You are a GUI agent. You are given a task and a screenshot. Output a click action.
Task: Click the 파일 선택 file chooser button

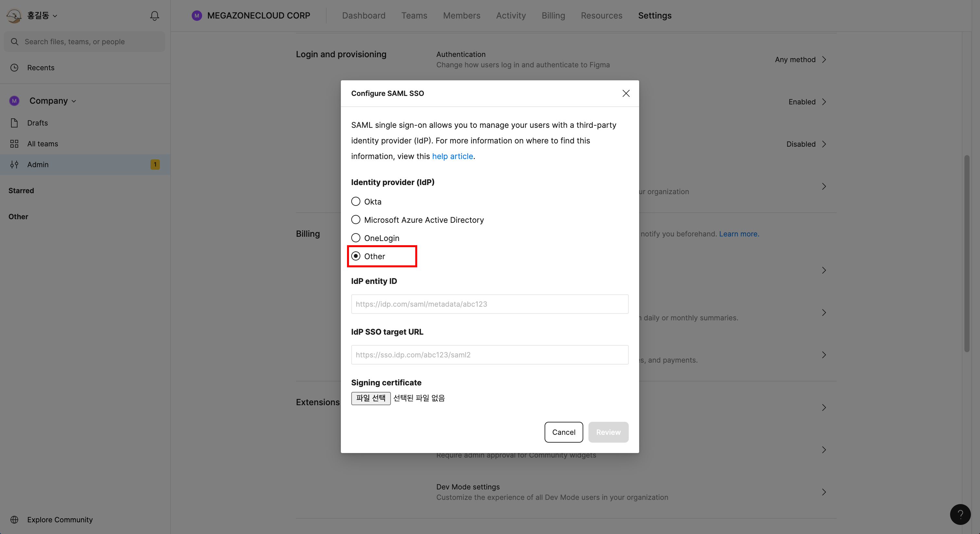370,398
